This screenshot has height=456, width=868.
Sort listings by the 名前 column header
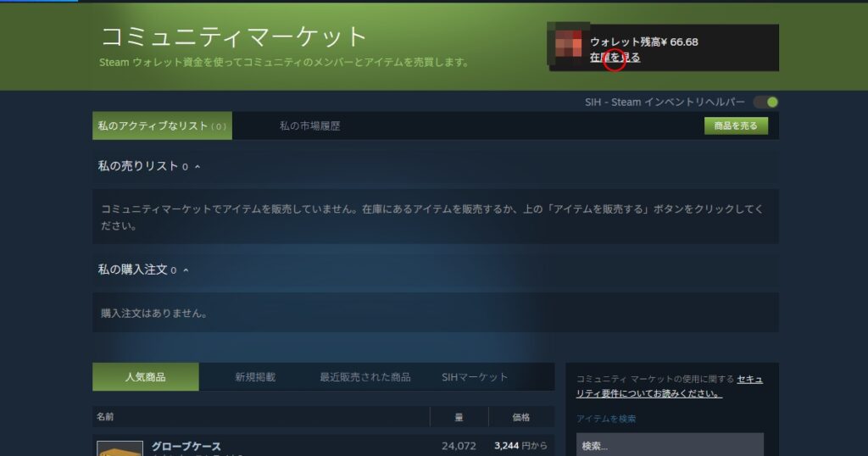(x=105, y=417)
